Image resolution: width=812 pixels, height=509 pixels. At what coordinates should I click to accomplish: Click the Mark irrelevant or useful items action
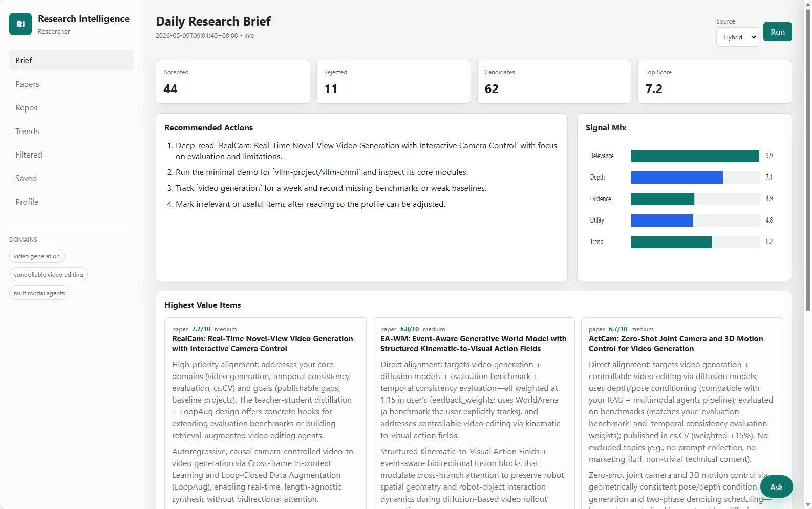[x=310, y=204]
